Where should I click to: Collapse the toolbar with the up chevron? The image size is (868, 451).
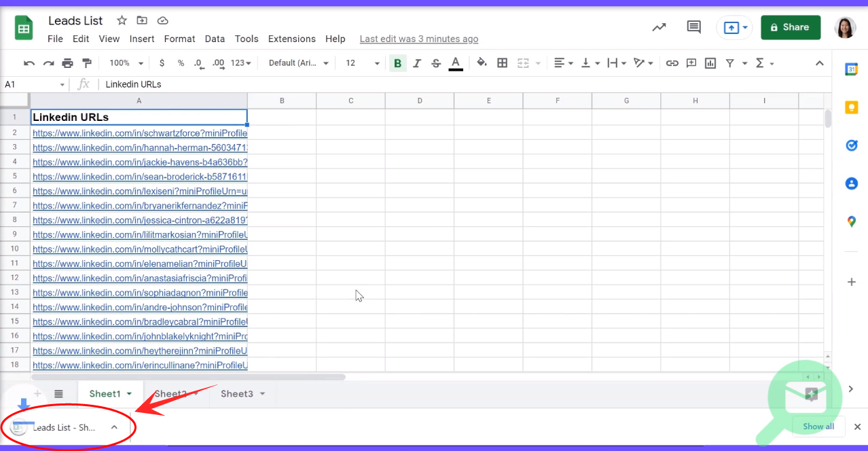point(819,63)
